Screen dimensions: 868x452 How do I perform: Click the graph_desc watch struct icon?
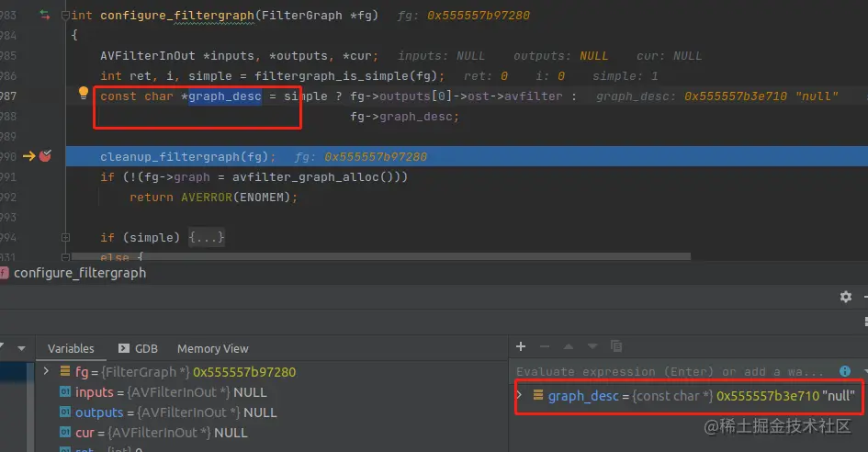click(537, 395)
